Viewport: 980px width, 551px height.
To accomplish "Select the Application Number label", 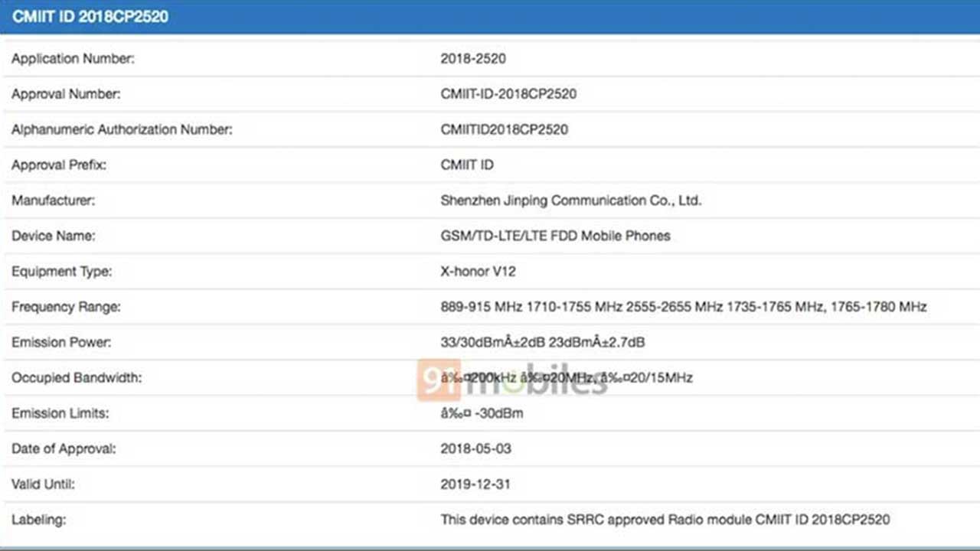I will coord(73,58).
